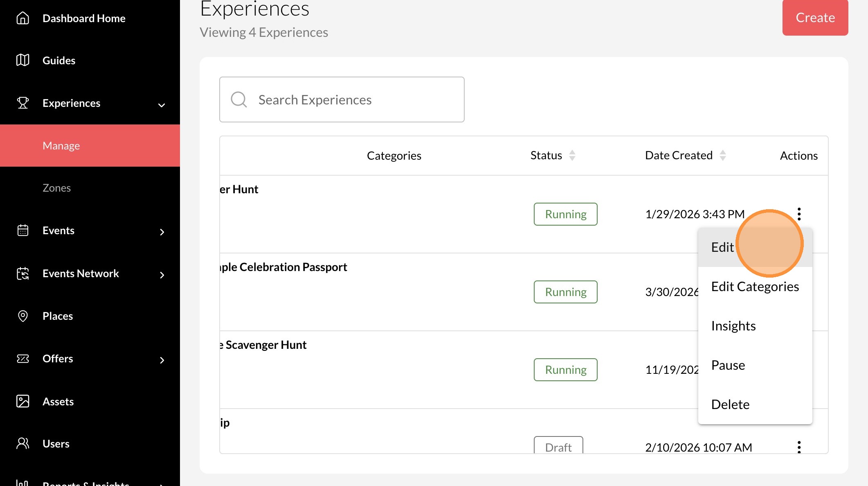Click the Experiences trophy icon

(23, 103)
